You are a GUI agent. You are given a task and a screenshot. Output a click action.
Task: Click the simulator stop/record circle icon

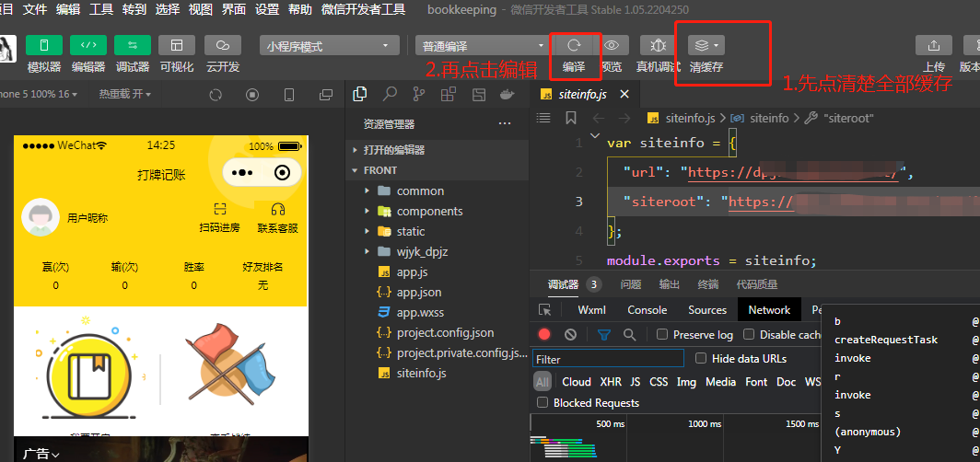pyautogui.click(x=252, y=95)
